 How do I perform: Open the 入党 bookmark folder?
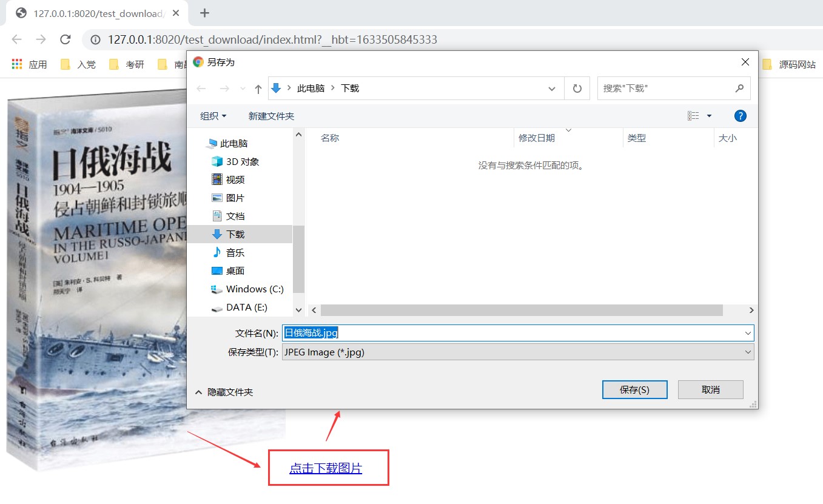coord(78,64)
